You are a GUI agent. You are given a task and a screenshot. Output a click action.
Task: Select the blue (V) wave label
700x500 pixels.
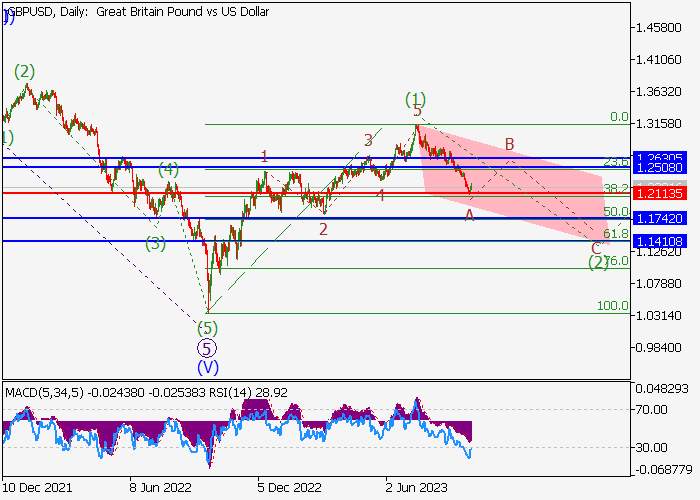[208, 367]
